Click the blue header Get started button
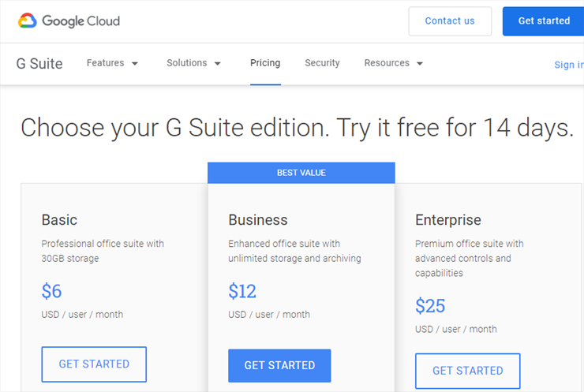The height and width of the screenshot is (392, 584). (x=544, y=21)
